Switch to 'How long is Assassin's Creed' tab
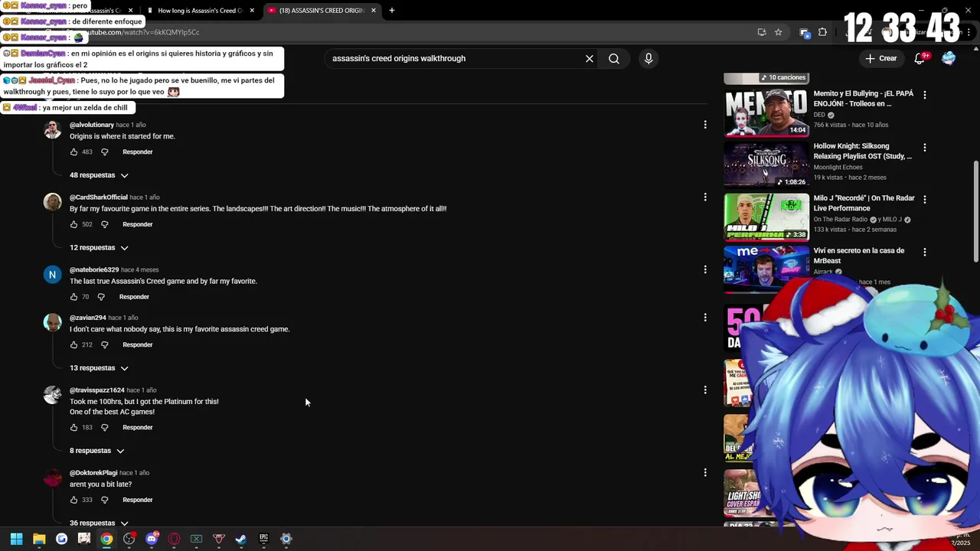Image resolution: width=980 pixels, height=551 pixels. point(199,11)
